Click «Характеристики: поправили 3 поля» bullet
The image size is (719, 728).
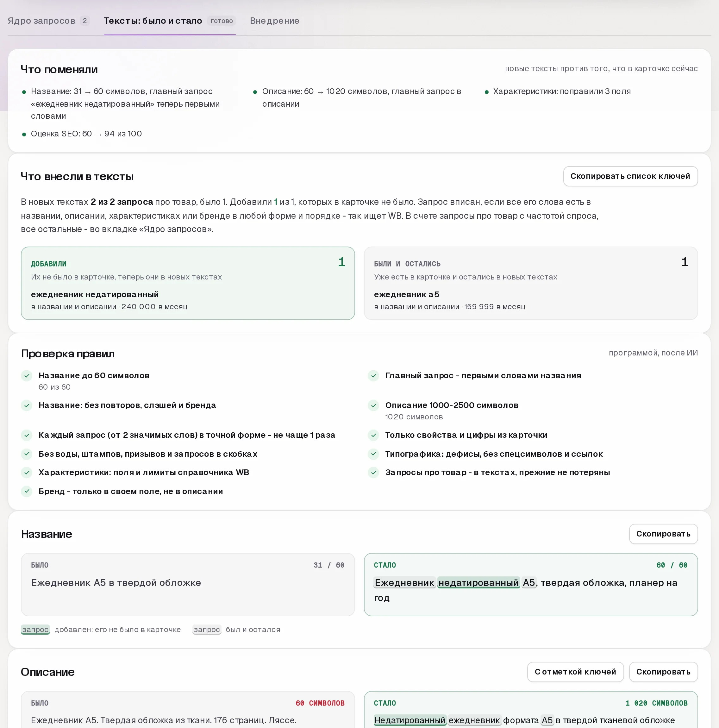click(x=562, y=91)
